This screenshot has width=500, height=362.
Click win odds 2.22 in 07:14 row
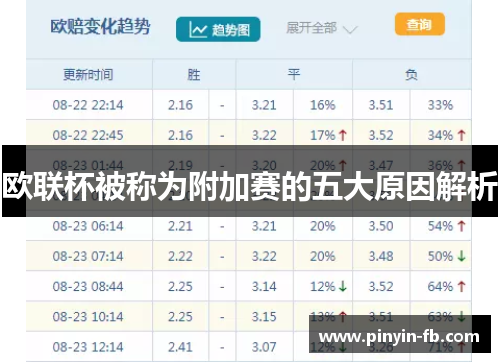[x=180, y=256]
